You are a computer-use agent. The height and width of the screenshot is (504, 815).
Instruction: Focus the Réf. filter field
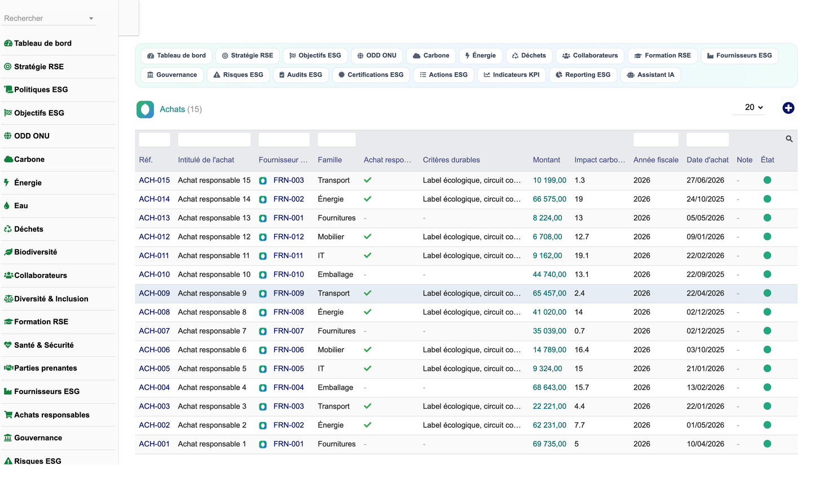pyautogui.click(x=155, y=140)
